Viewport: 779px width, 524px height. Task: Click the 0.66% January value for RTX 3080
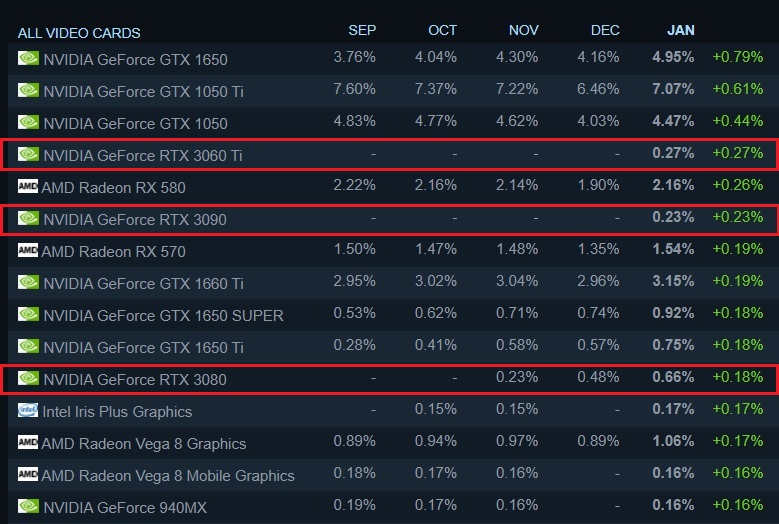(673, 378)
